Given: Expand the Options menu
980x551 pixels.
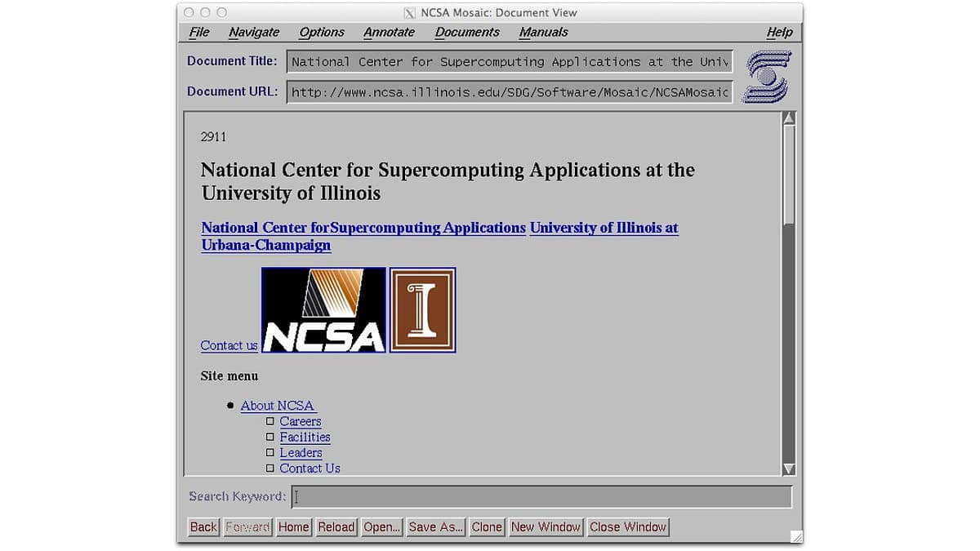Looking at the screenshot, I should coord(321,32).
